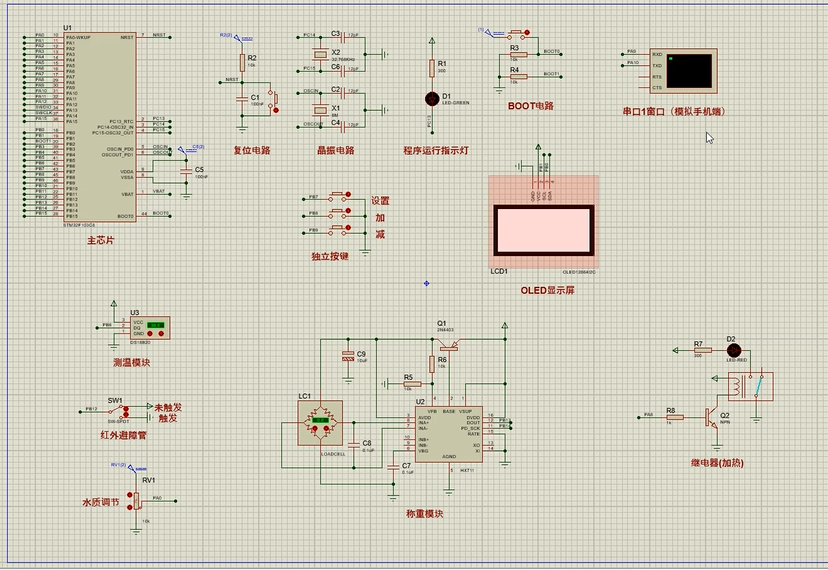Click resistor R2 in reset circuit
The image size is (828, 570).
coord(242,63)
